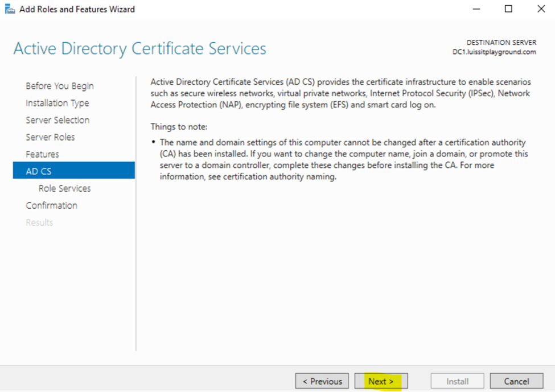
Task: Click the 'Things to note:' text
Action: 179,127
